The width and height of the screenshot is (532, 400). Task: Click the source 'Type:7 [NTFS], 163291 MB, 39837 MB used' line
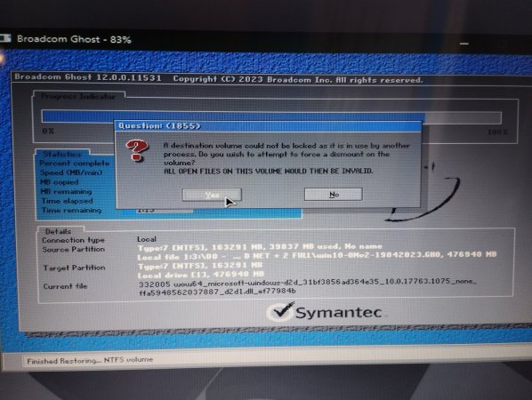260,247
